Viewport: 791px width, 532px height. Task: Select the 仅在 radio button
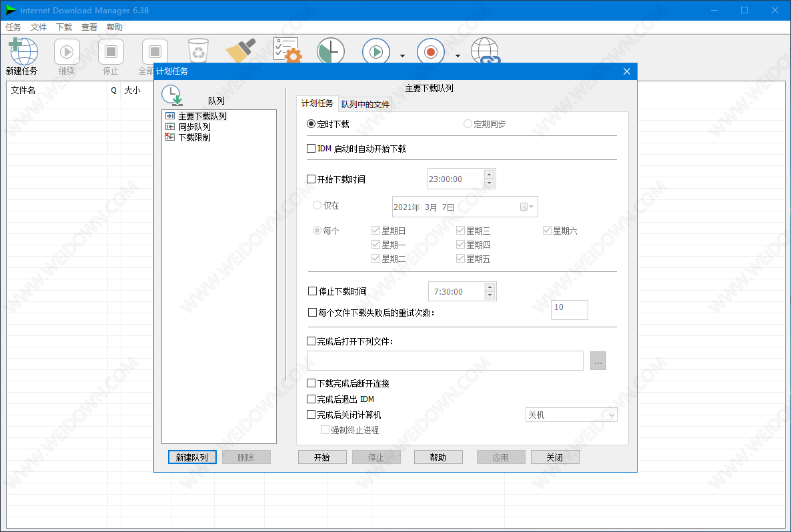click(317, 205)
